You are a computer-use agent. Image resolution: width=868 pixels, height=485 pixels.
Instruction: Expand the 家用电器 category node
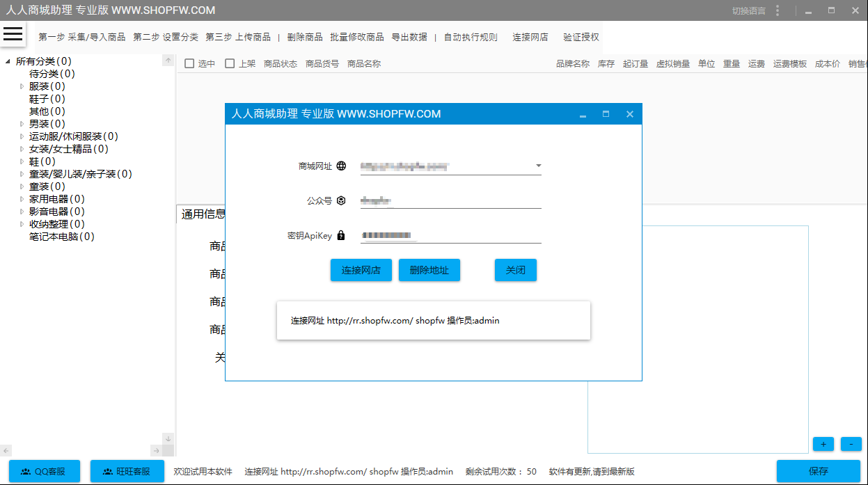tap(22, 200)
